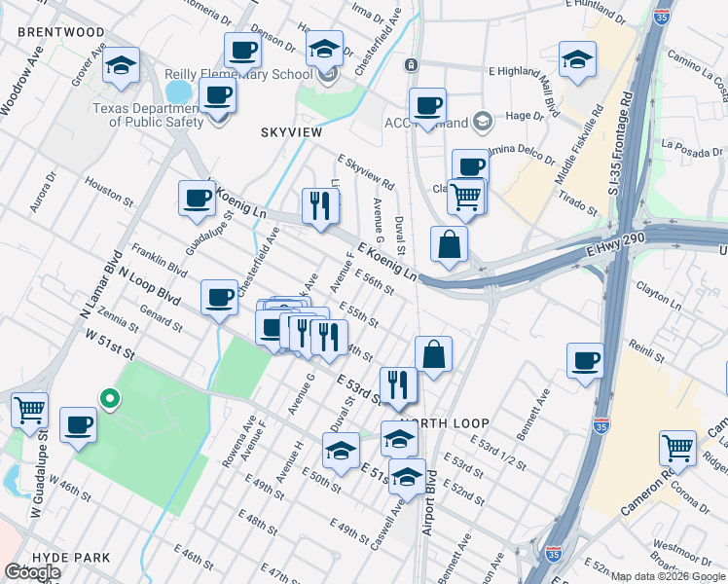Click the SKYVIEW neighborhood label
This screenshot has height=584, width=728.
pyautogui.click(x=292, y=132)
